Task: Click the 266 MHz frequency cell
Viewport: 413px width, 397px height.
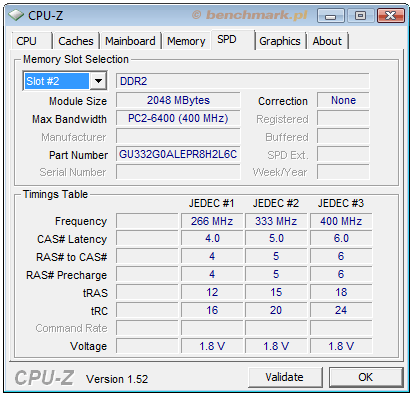Action: 212,221
